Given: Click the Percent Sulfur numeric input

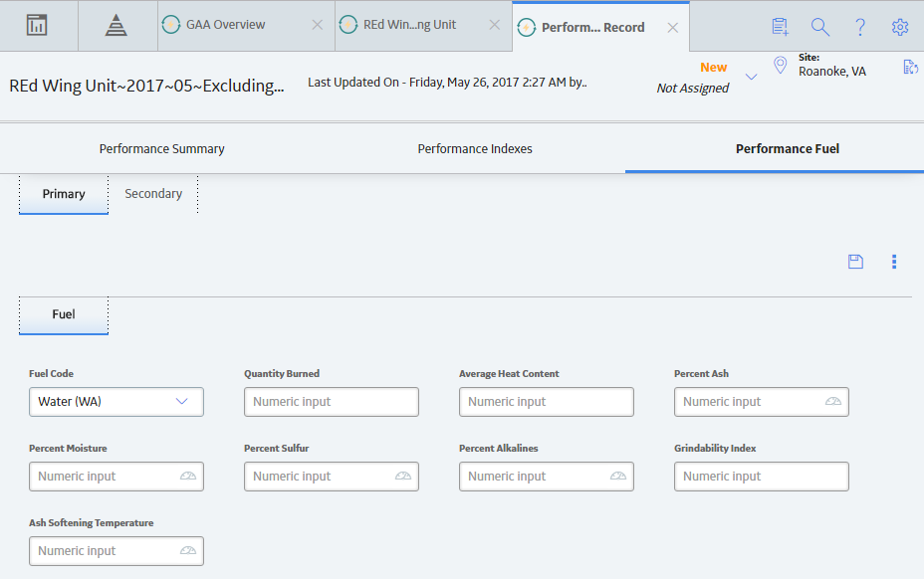Looking at the screenshot, I should [x=332, y=476].
